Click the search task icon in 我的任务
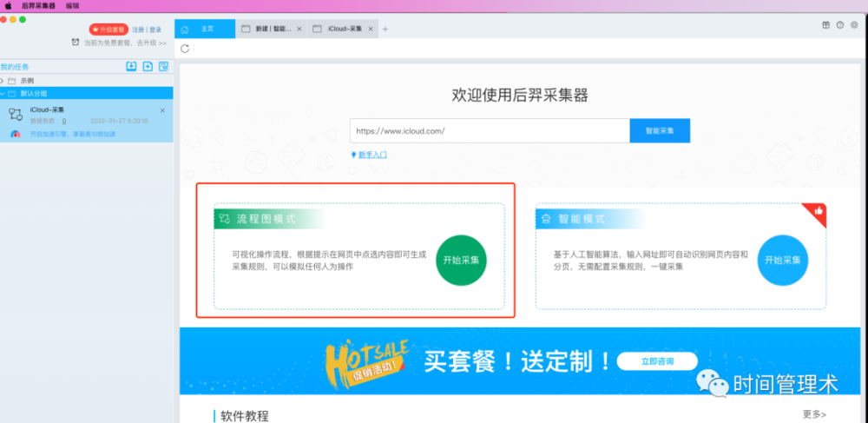Screen dimensions: 868x423 pyautogui.click(x=164, y=66)
